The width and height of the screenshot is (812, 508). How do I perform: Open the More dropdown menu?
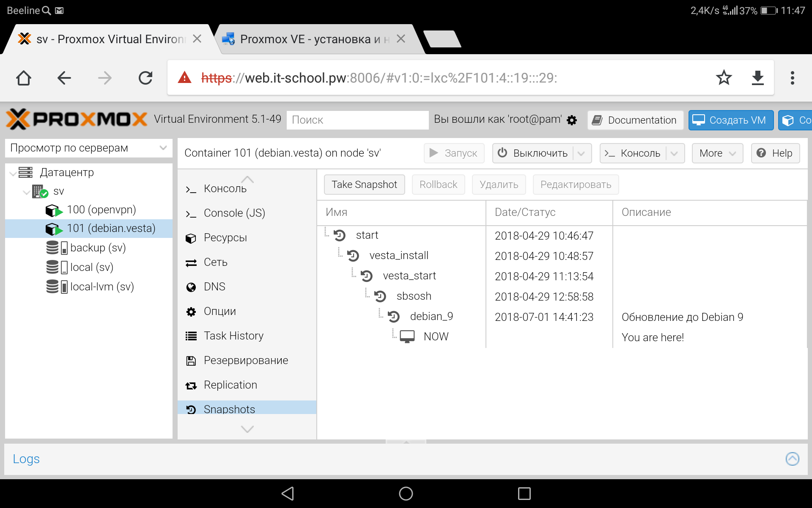[717, 153]
